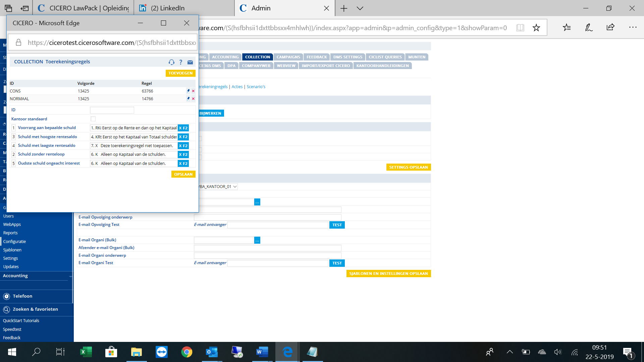
Task: Open TeamViewer from taskbar
Action: (x=161, y=352)
